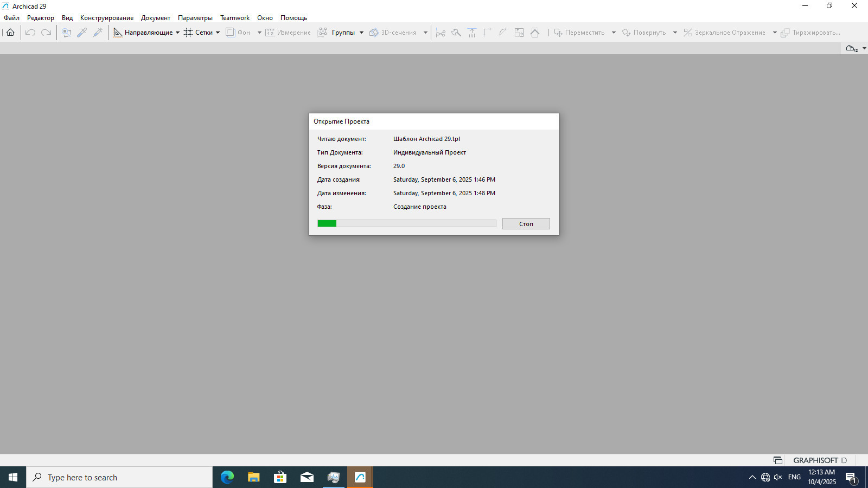Click the Измерение measure tool icon
868x488 pixels.
[x=270, y=33]
